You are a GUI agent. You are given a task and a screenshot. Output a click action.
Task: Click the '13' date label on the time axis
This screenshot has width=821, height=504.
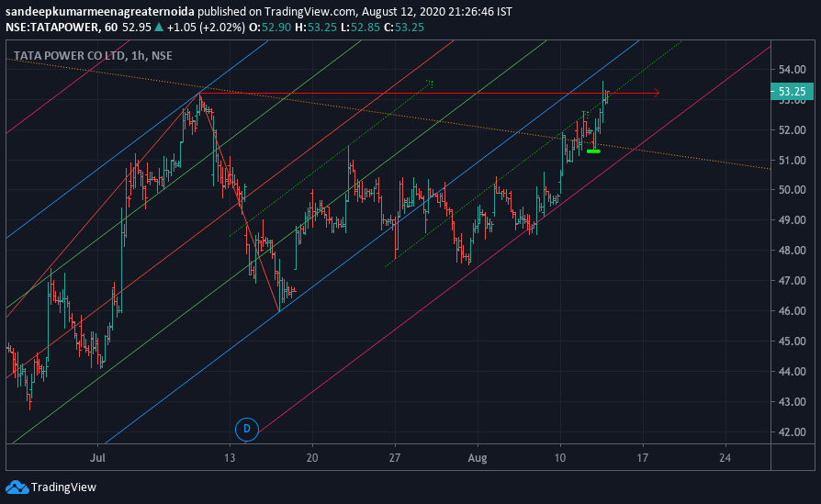click(x=230, y=458)
